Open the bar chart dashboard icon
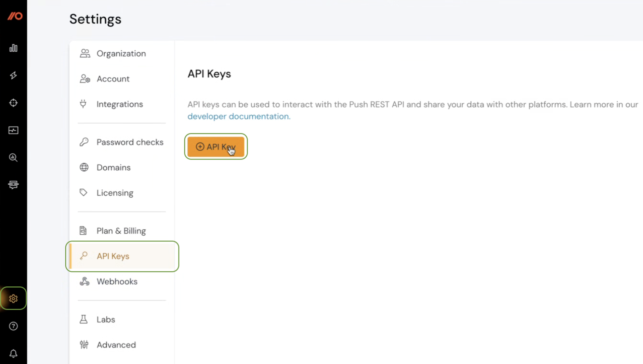 [13, 48]
